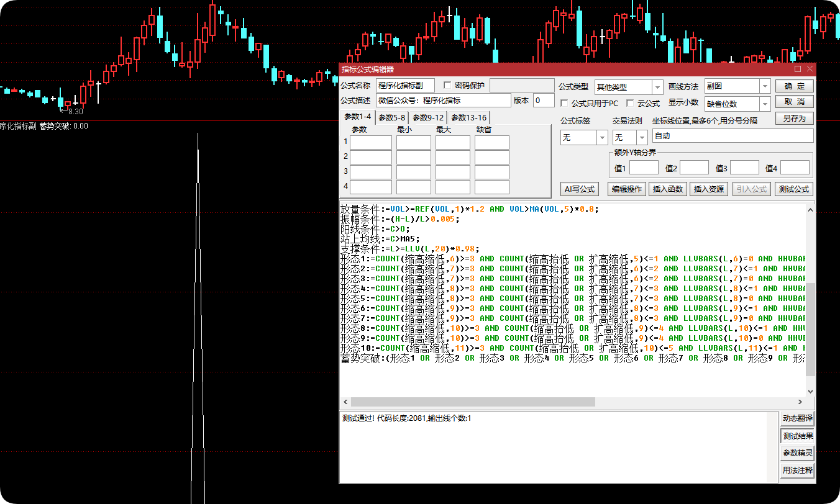The image size is (840, 504).
Task: Show the 动态翻译 panel
Action: [x=797, y=418]
